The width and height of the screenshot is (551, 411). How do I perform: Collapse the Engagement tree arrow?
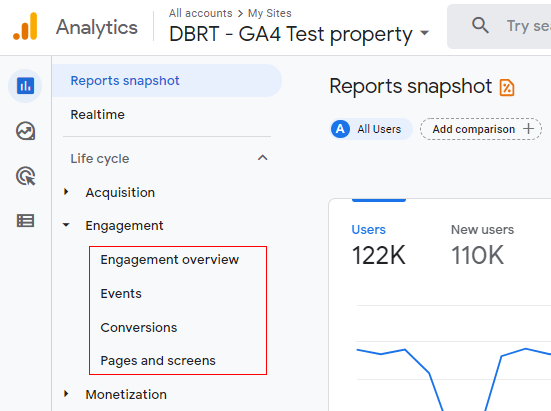pyautogui.click(x=66, y=225)
